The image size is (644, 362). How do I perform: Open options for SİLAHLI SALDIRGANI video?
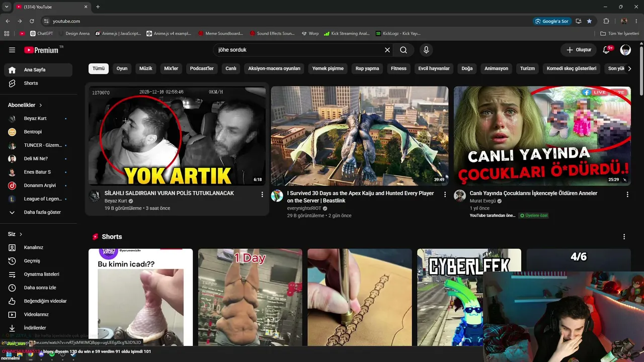point(262,194)
